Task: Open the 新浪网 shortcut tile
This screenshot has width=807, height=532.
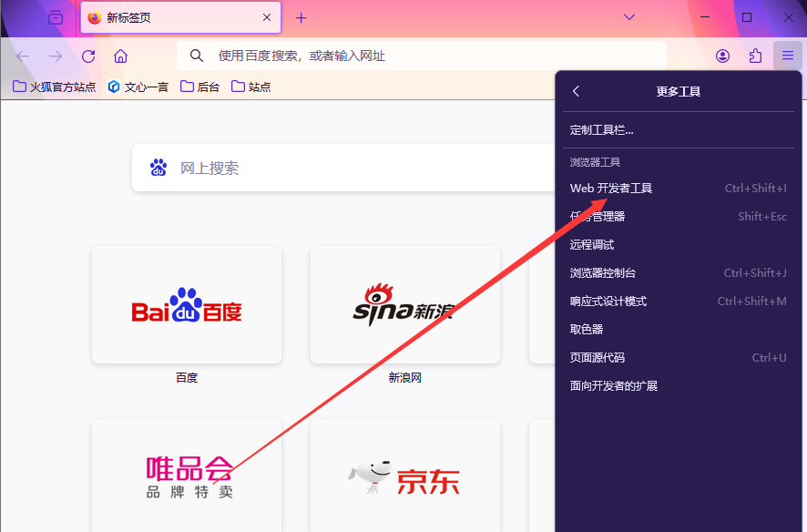Action: pyautogui.click(x=405, y=304)
